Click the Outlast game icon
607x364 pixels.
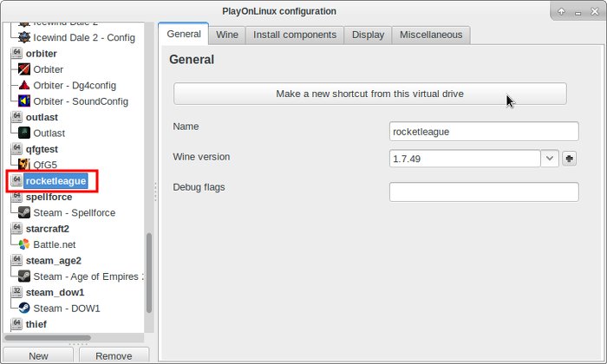pos(24,133)
